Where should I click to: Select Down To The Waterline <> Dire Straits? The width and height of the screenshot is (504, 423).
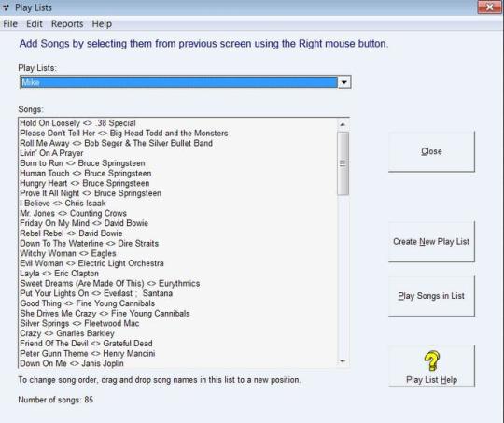click(x=178, y=243)
